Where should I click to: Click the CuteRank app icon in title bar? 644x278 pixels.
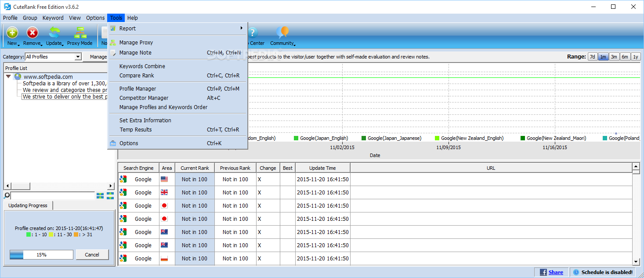click(7, 7)
